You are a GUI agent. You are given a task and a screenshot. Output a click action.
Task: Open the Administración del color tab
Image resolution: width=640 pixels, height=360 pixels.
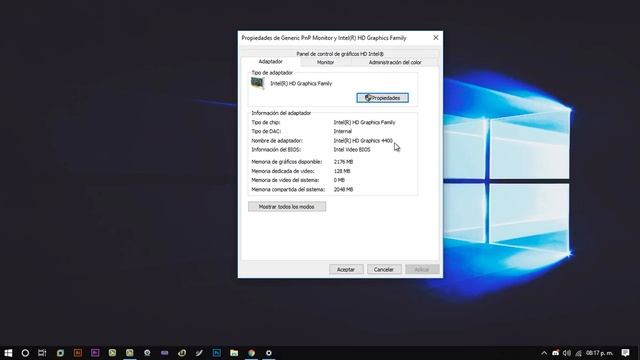395,62
